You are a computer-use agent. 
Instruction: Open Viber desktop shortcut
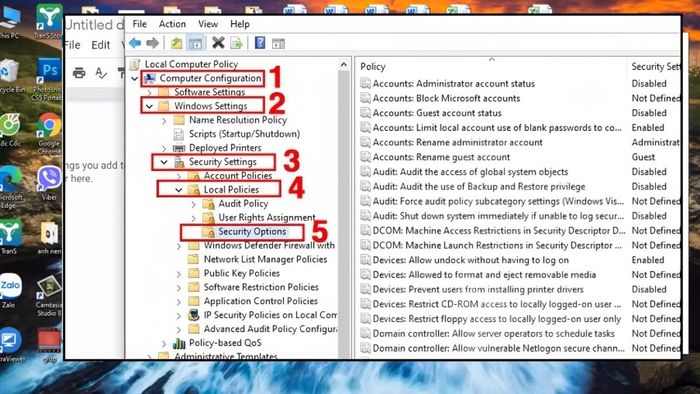(x=49, y=183)
